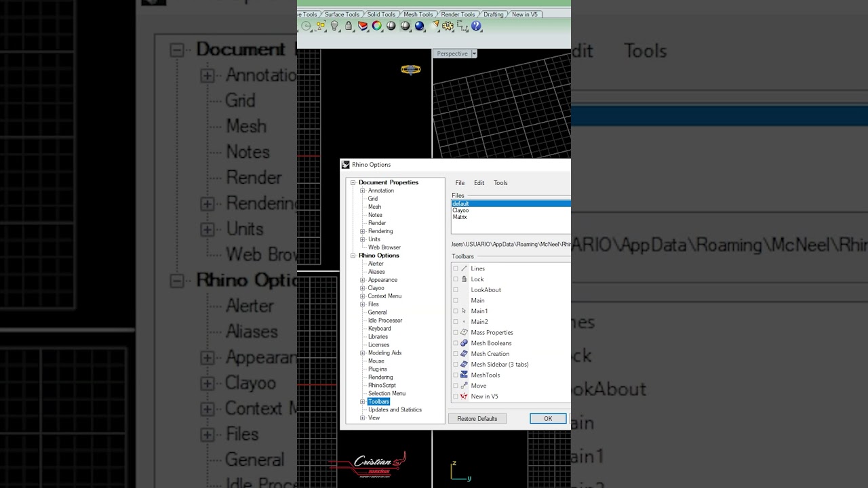Select the Matrix file in Files list
Viewport: 868px width, 488px height.
[460, 217]
